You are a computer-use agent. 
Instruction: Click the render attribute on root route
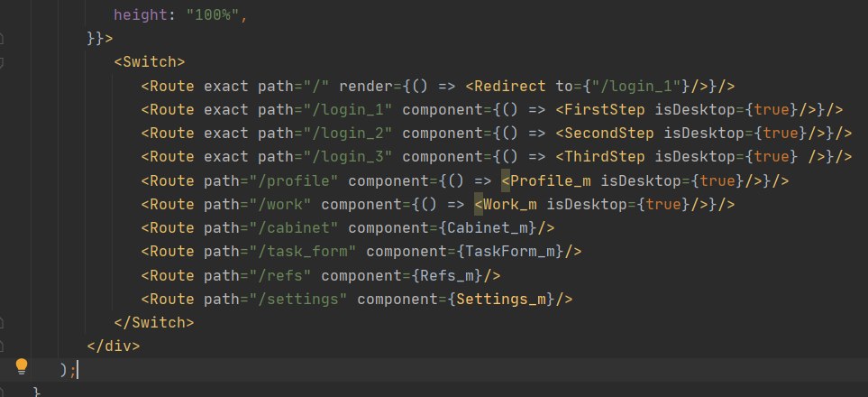366,86
